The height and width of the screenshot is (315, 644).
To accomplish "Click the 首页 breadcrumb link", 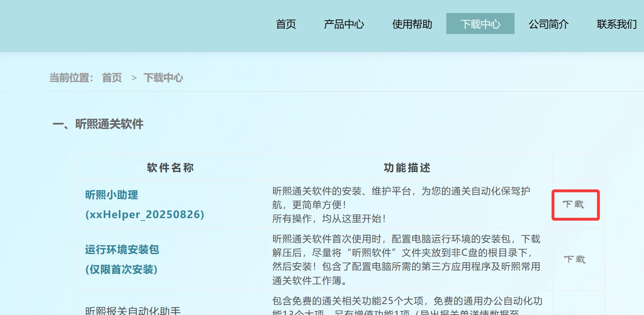I will (x=112, y=78).
